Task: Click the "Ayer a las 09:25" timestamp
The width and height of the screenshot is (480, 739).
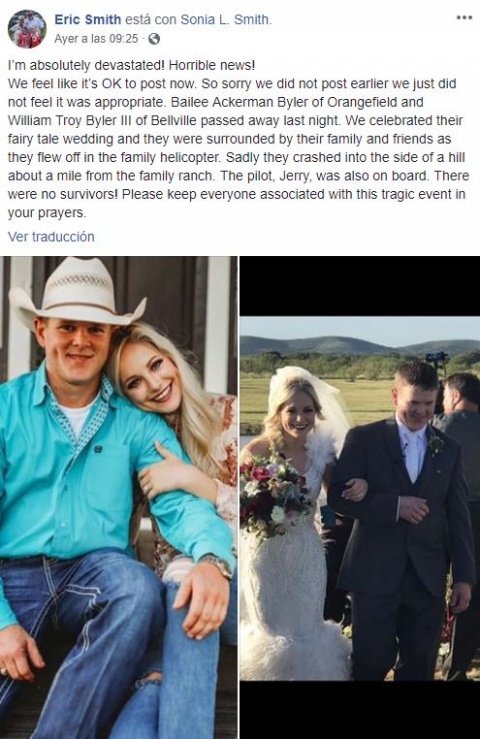Action: coord(96,39)
